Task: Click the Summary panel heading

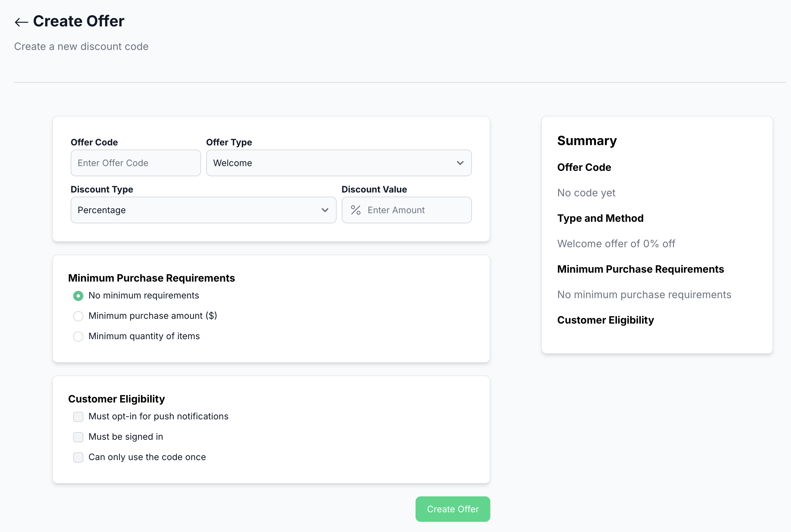Action: point(587,141)
